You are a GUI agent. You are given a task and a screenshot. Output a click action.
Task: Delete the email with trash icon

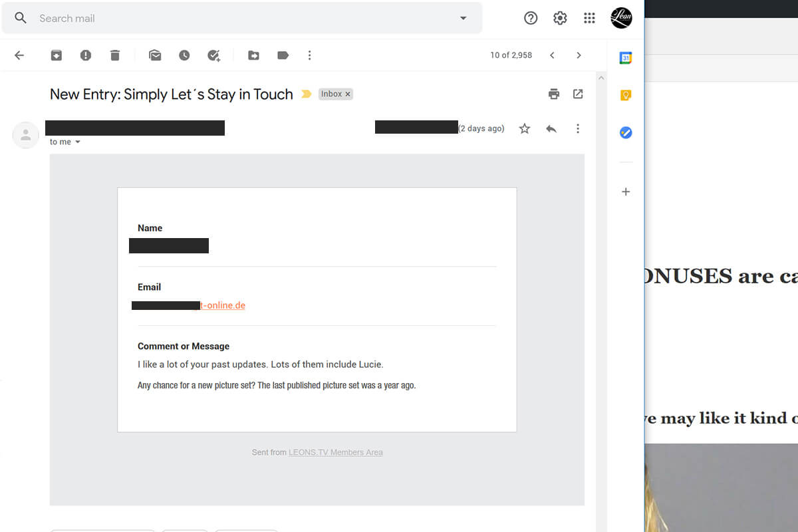point(115,55)
